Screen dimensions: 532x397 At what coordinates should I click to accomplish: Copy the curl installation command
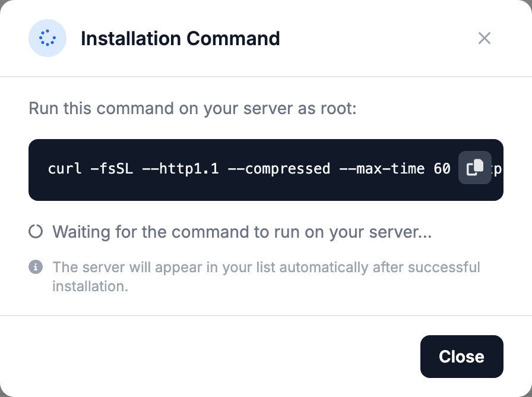[x=474, y=168]
